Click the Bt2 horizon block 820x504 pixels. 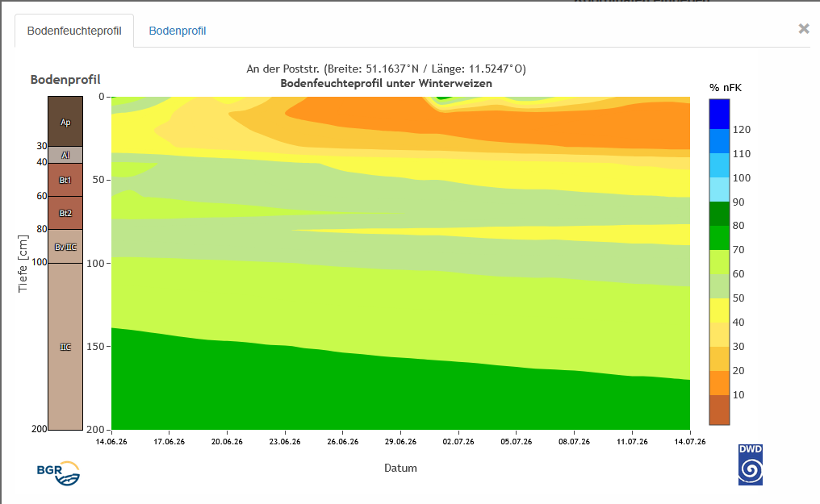point(65,213)
